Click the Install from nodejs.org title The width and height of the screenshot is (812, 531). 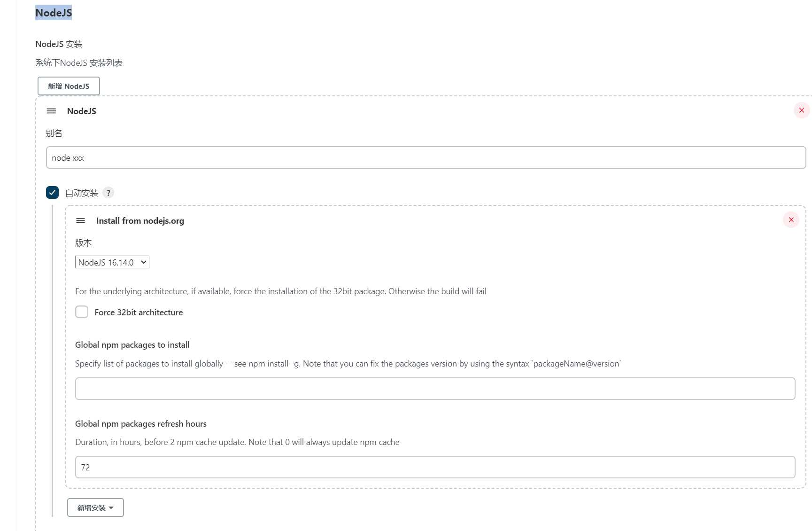tap(140, 221)
